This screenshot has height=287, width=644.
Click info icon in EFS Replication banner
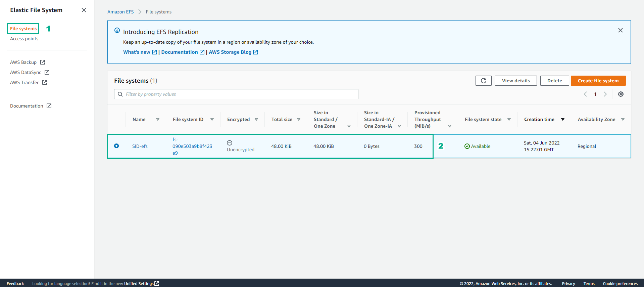(x=117, y=30)
